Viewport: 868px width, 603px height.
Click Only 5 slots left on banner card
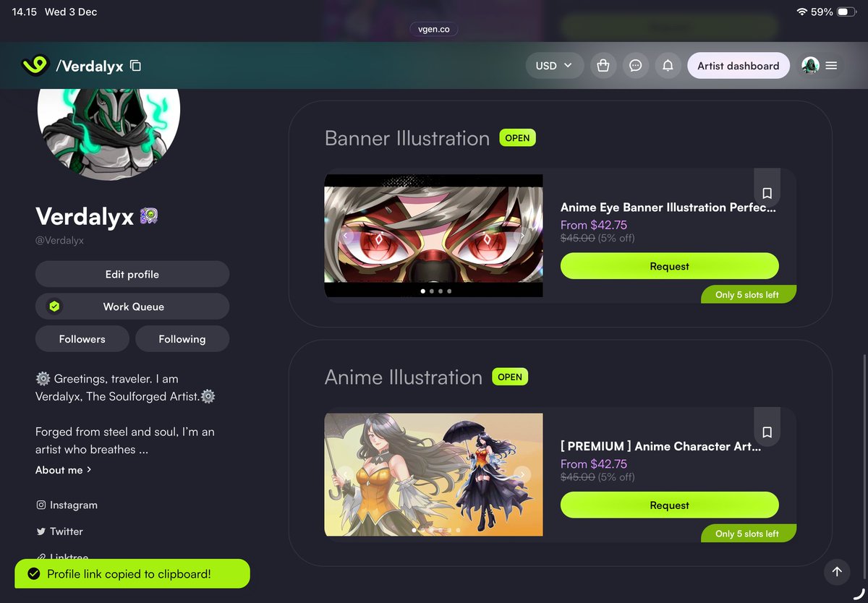(749, 294)
